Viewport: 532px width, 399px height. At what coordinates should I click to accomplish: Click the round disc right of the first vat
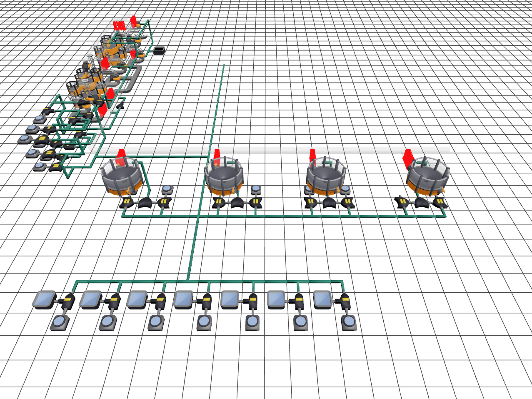167,190
